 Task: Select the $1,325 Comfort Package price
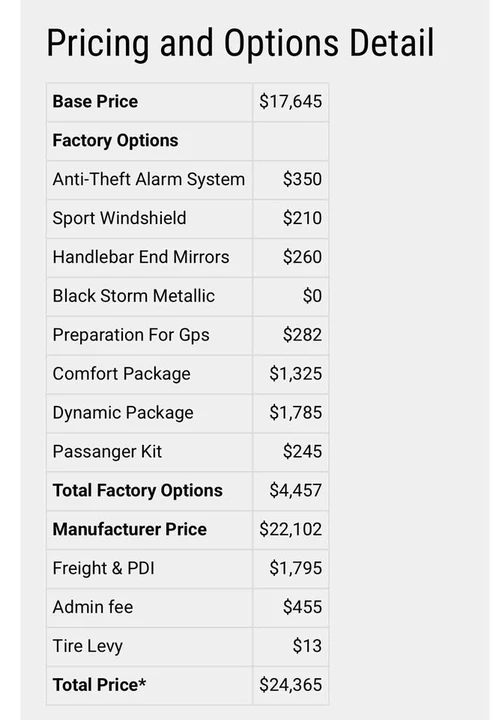click(295, 374)
